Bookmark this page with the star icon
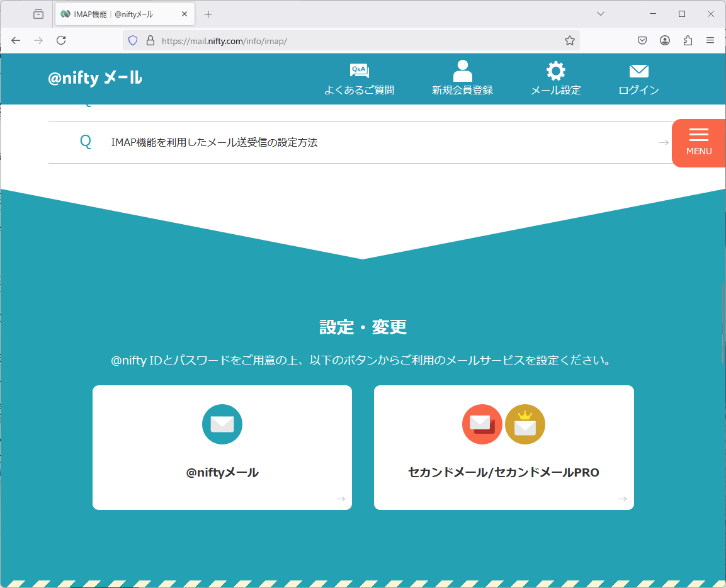This screenshot has height=588, width=726. [569, 40]
